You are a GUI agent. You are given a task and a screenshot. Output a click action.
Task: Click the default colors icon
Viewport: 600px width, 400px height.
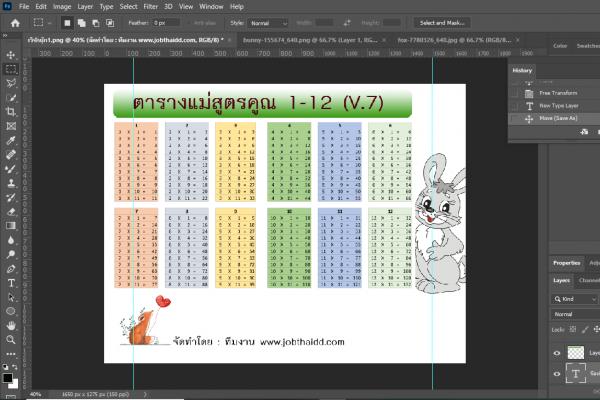[x=5, y=367]
